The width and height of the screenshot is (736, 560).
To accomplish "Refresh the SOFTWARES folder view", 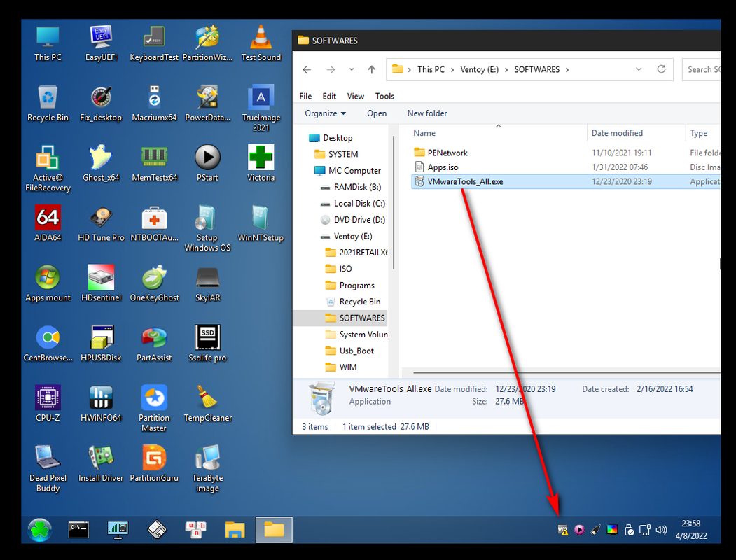I will pyautogui.click(x=661, y=69).
